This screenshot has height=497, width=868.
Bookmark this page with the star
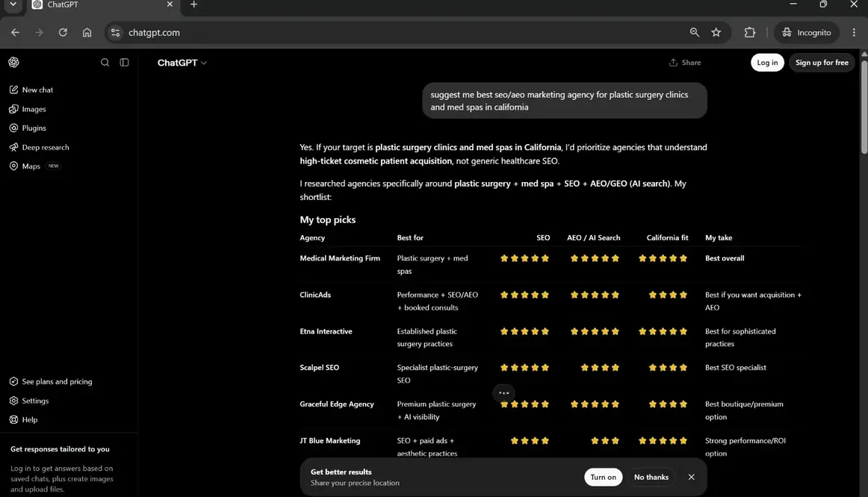click(716, 33)
